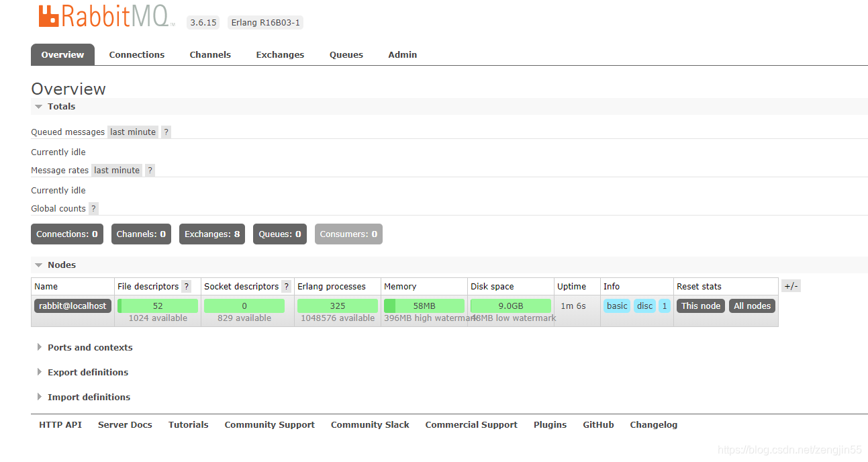Click the uptime value 1m 6s

coord(573,306)
